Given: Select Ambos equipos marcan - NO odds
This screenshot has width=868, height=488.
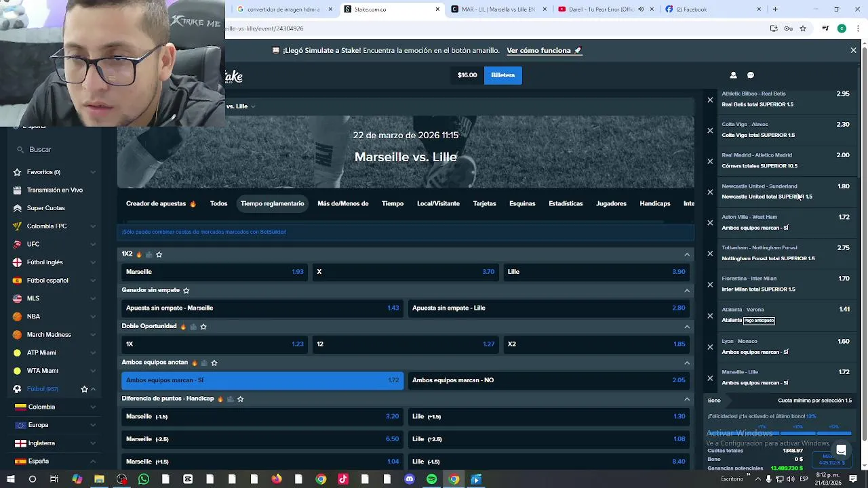Looking at the screenshot, I should (550, 380).
